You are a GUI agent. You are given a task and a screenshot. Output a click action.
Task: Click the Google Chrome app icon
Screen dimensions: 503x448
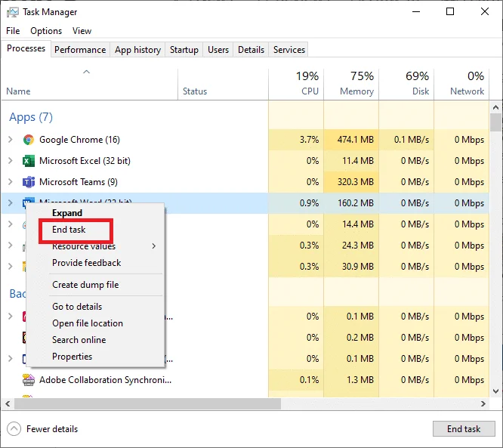29,140
